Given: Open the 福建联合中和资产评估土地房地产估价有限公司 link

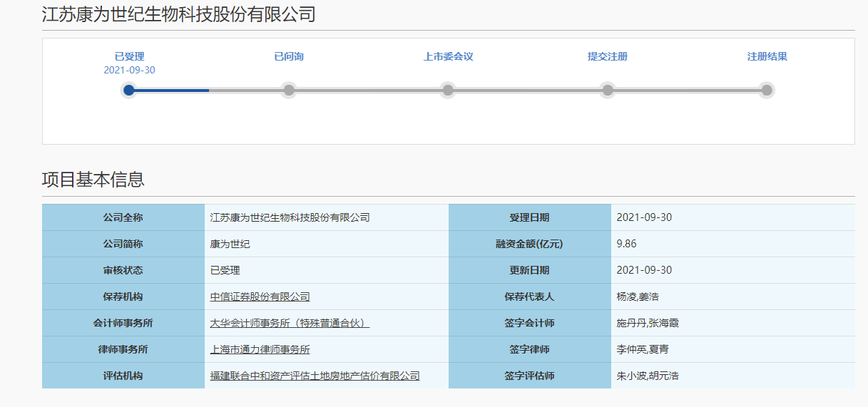Looking at the screenshot, I should (x=315, y=376).
